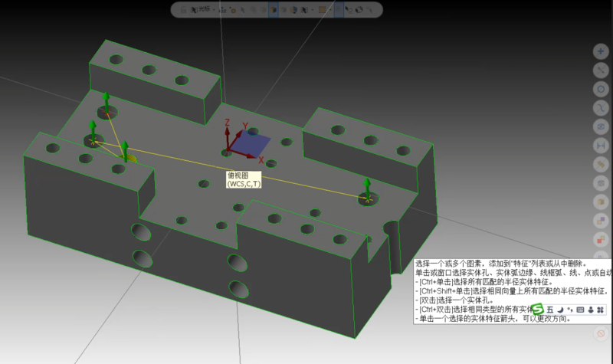Toggle the moon half-width icon in IME bar
Viewport: 613px width, 364px height.
pyautogui.click(x=560, y=310)
